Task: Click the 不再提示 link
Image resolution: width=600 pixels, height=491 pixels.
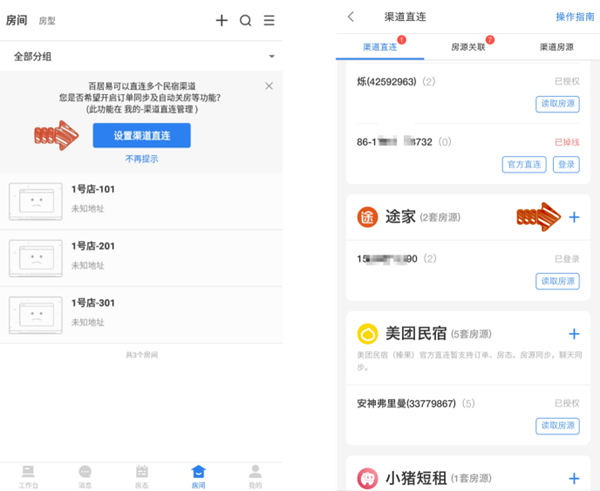Action: 141,158
